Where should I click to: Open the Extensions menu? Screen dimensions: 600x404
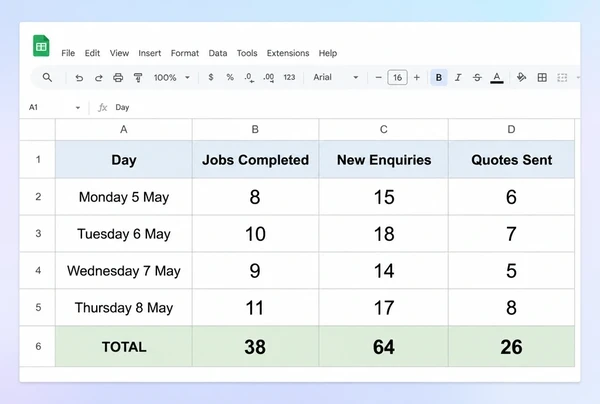[x=288, y=53]
